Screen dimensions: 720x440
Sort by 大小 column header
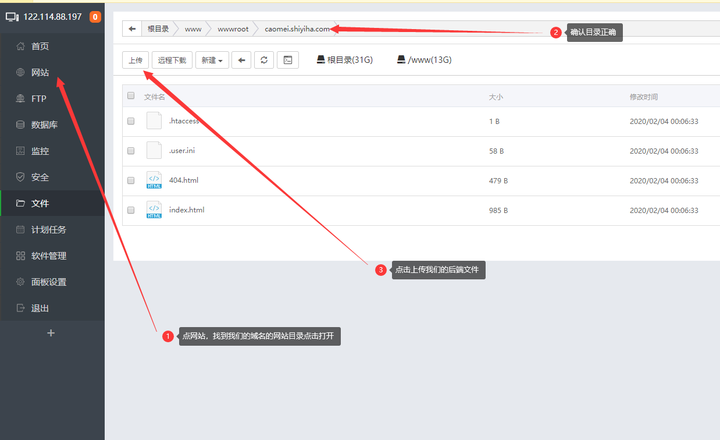tap(496, 97)
